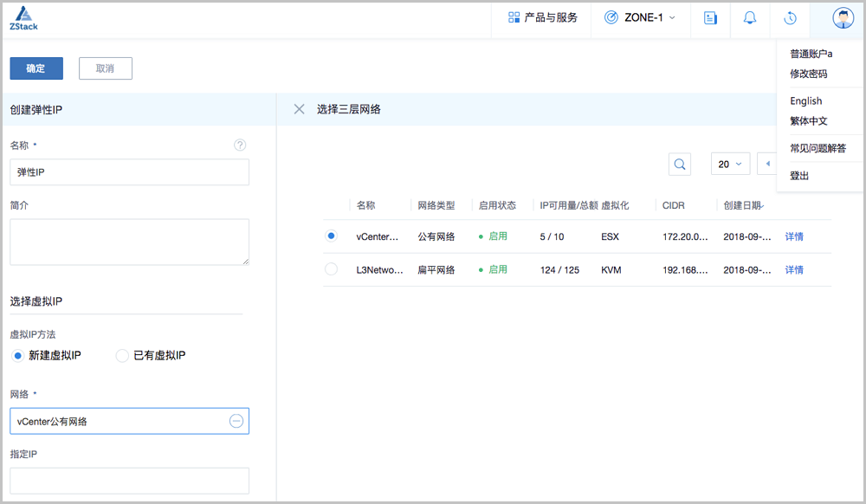
Task: Open the notification bell icon
Action: tap(750, 18)
